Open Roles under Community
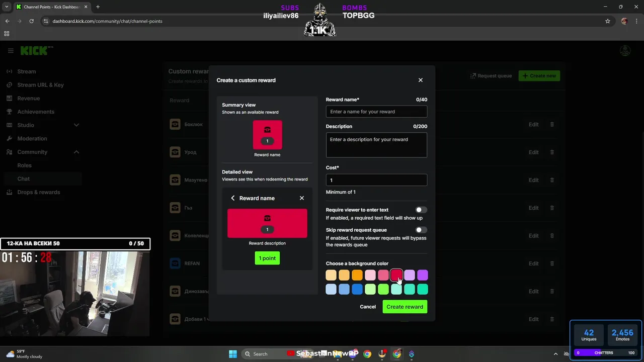Screen dimensions: 644x362 pyautogui.click(x=25, y=165)
